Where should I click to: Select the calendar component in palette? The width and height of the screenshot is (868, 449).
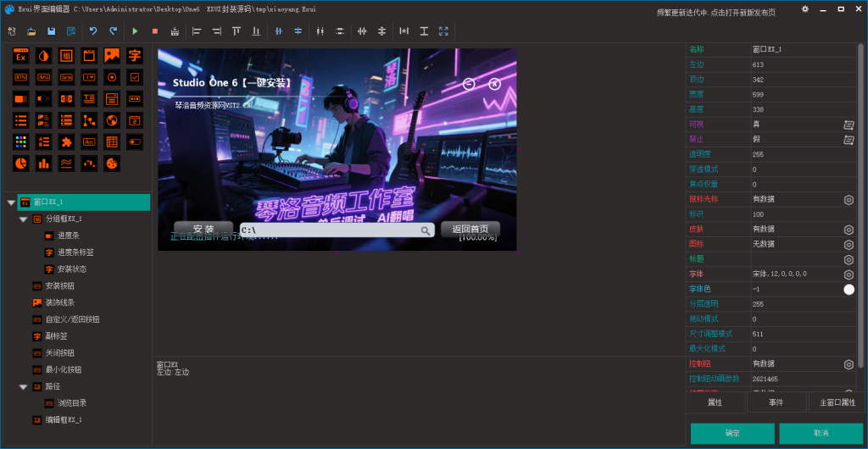(x=135, y=120)
